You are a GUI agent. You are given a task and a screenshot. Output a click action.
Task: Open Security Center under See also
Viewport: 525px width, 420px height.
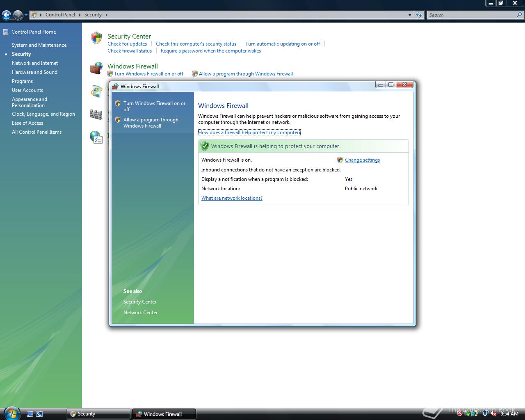click(140, 302)
